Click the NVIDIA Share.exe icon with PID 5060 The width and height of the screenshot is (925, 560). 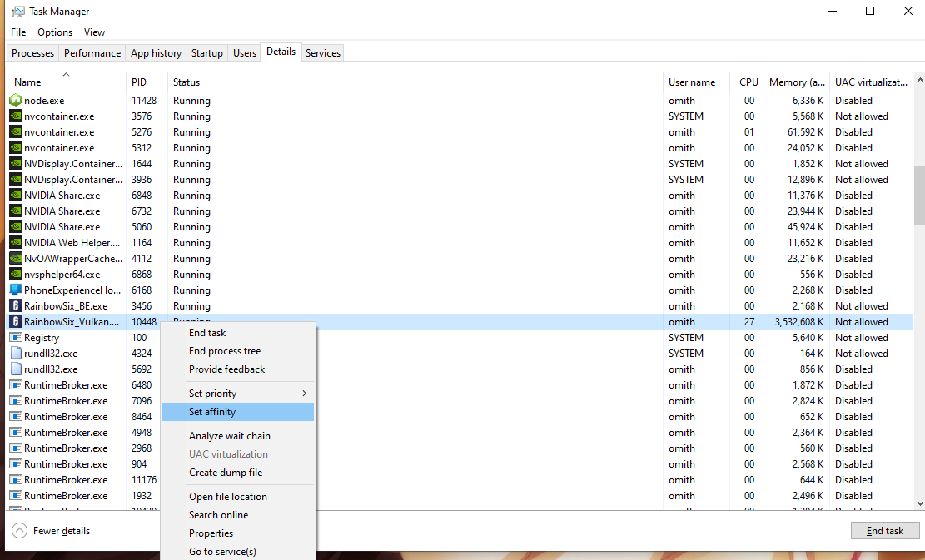click(16, 227)
